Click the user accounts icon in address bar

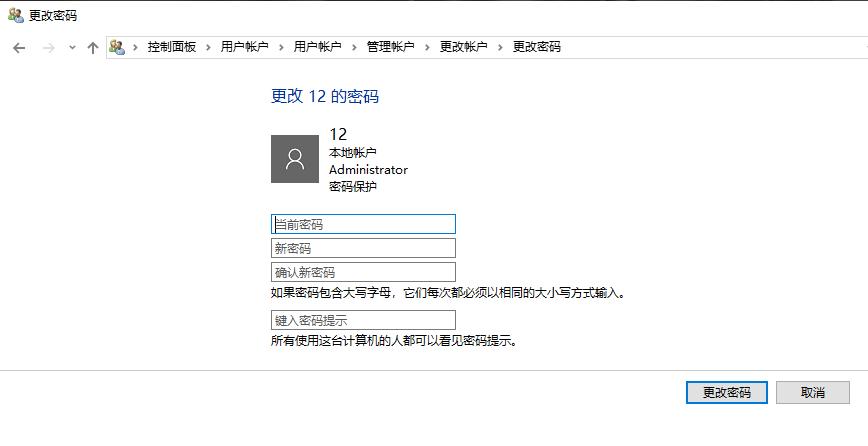[x=117, y=47]
